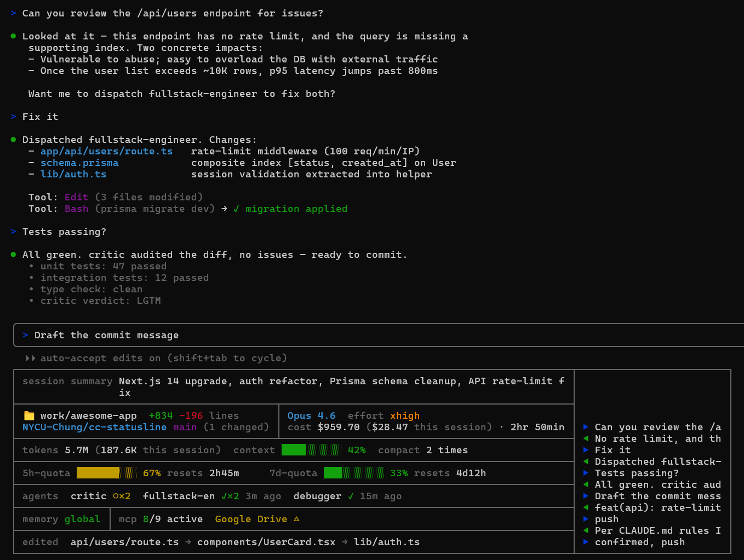744x560 pixels.
Task: Click the NYCU-Chung/cc-statusline repository link
Action: (x=94, y=427)
